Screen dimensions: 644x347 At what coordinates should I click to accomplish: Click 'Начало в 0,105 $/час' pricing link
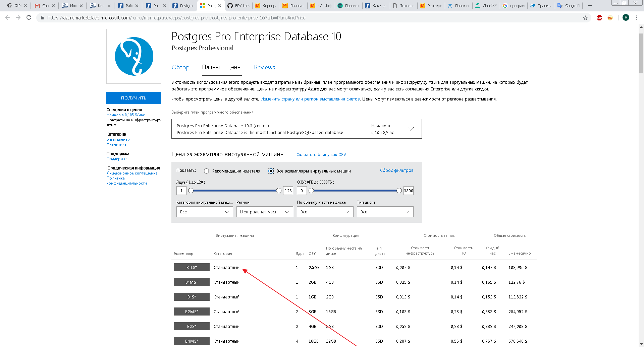(125, 115)
